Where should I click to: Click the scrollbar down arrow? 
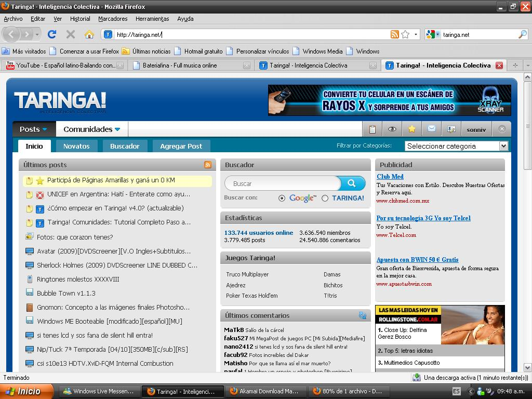click(528, 367)
